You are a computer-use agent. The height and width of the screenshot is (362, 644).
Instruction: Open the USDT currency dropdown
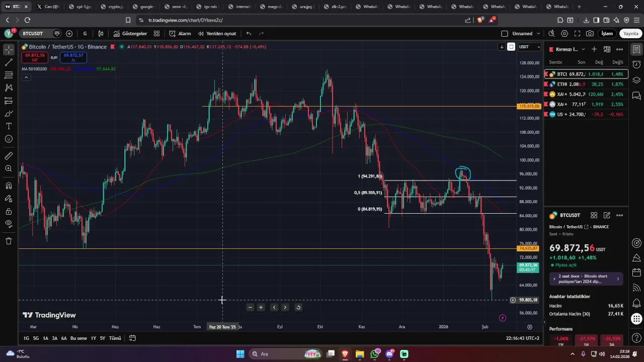point(529,47)
